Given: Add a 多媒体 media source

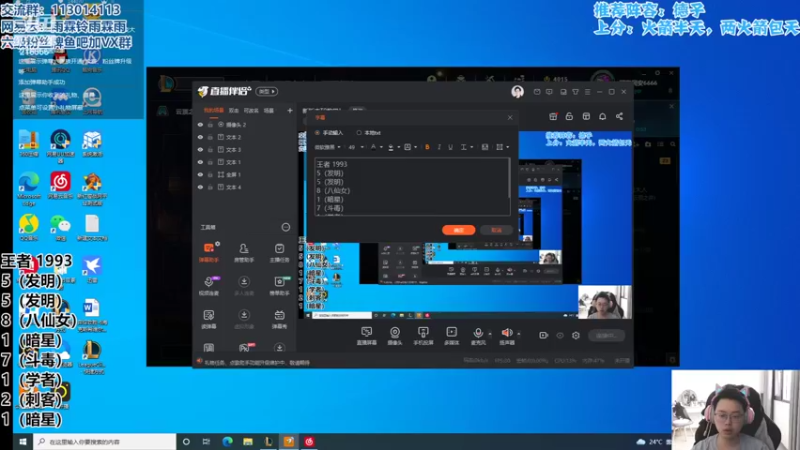Looking at the screenshot, I should pos(452,336).
